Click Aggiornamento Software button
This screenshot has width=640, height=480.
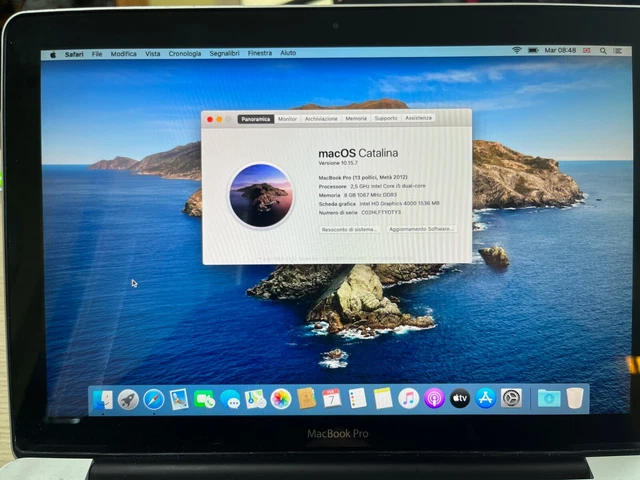click(421, 229)
